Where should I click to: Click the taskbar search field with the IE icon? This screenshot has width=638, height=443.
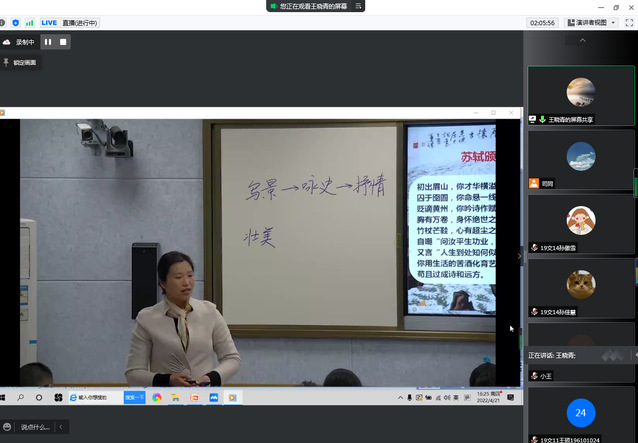[x=96, y=397]
